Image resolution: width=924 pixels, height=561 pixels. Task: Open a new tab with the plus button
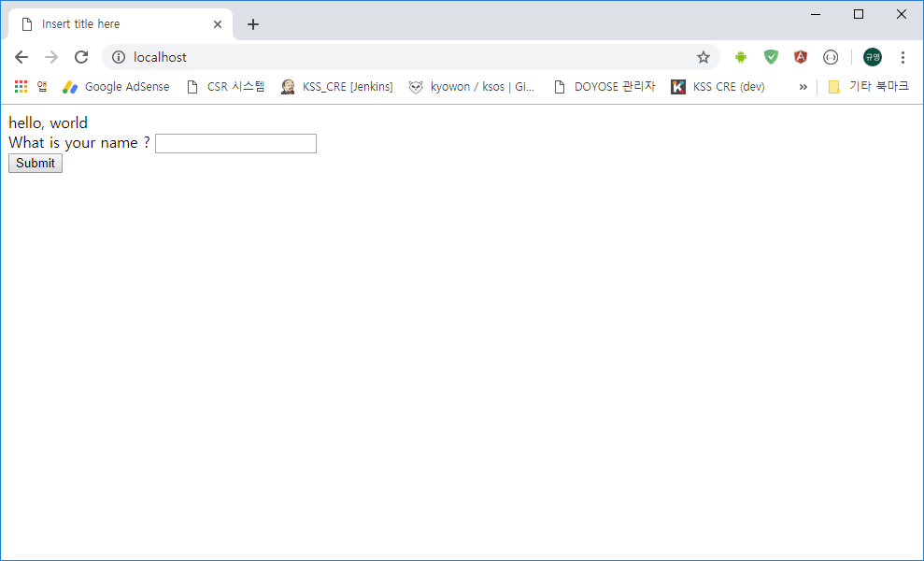(x=253, y=24)
